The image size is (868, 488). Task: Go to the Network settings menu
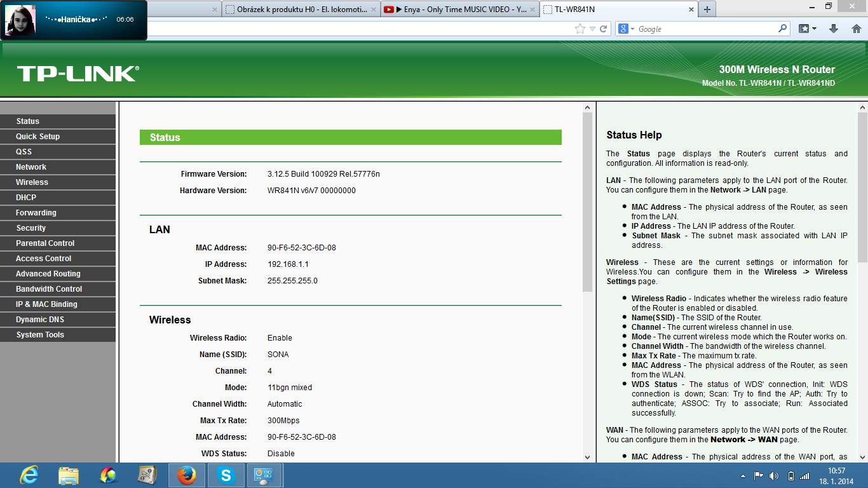(58, 167)
